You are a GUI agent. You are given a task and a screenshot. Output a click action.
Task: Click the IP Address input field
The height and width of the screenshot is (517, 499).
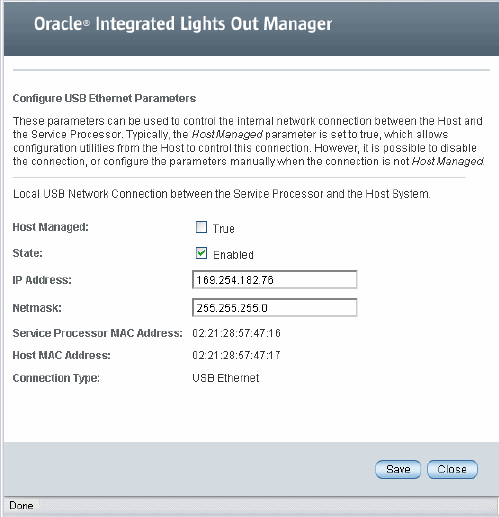(275, 280)
